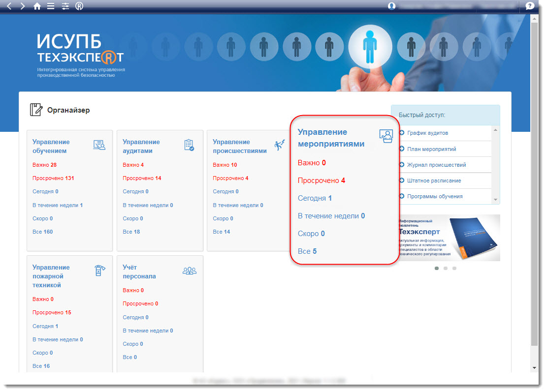Open График аудитов quick access link

coord(427,133)
